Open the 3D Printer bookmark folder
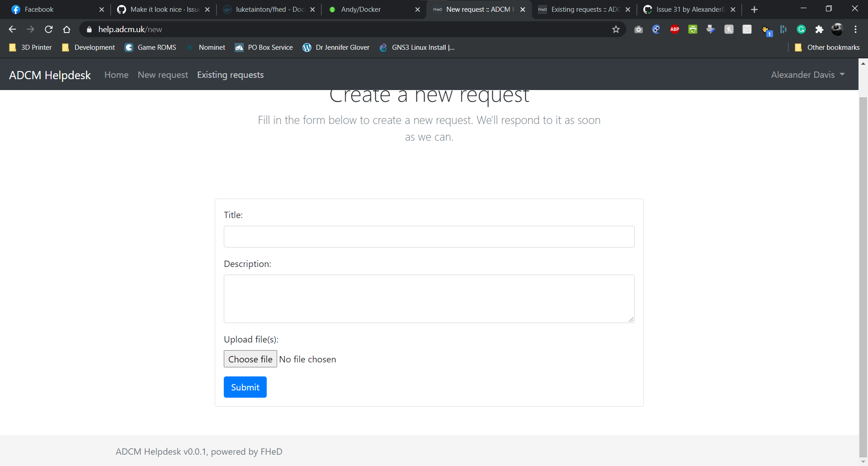 (x=30, y=48)
